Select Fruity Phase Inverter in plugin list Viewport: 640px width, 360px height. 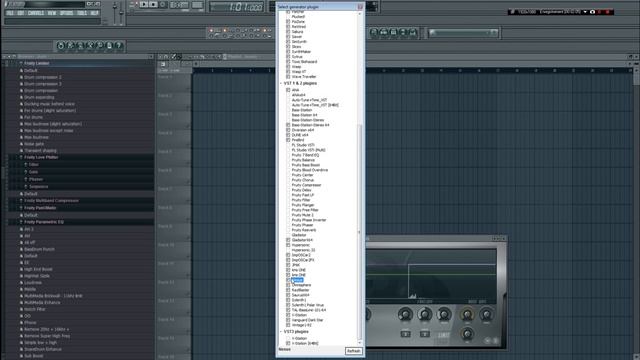pyautogui.click(x=309, y=220)
